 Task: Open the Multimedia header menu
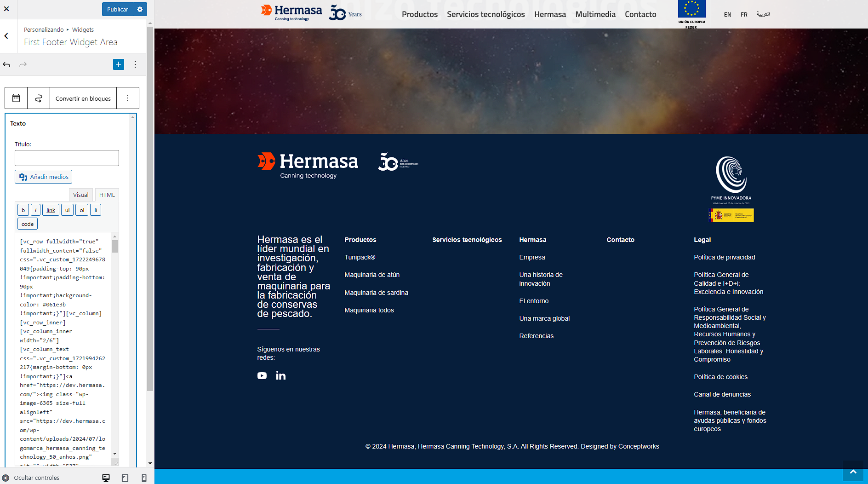[595, 14]
